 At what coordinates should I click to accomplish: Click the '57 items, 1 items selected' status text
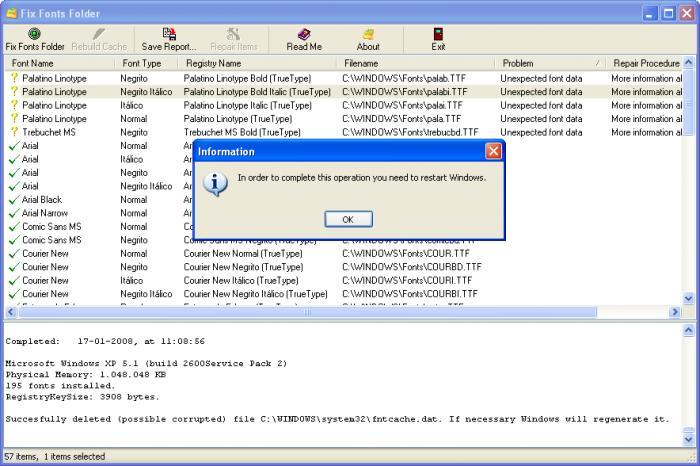pyautogui.click(x=54, y=456)
